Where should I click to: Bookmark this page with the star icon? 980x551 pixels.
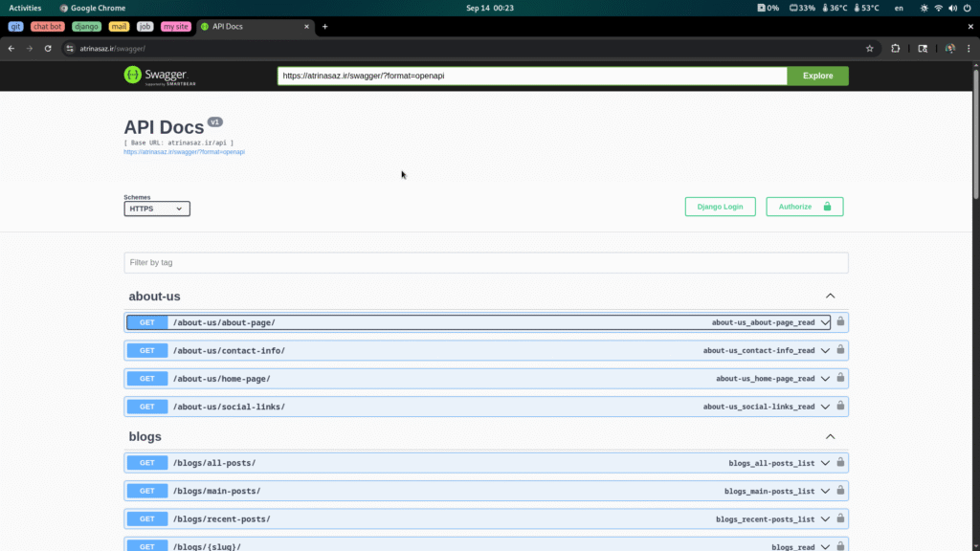(869, 48)
